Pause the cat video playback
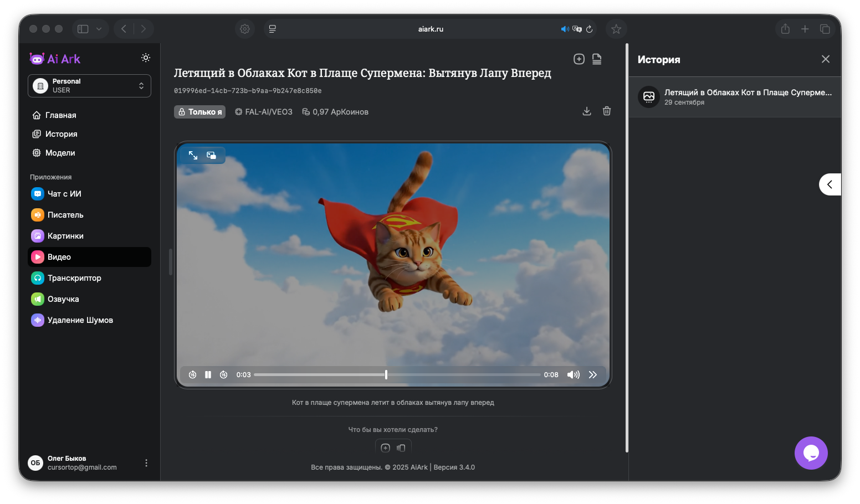Image resolution: width=860 pixels, height=504 pixels. pyautogui.click(x=208, y=375)
